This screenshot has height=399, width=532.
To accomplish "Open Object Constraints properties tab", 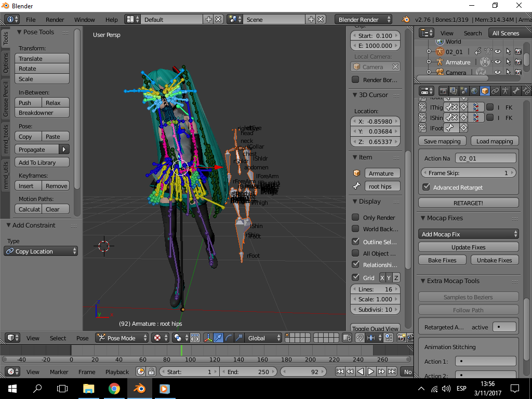I will tap(495, 91).
